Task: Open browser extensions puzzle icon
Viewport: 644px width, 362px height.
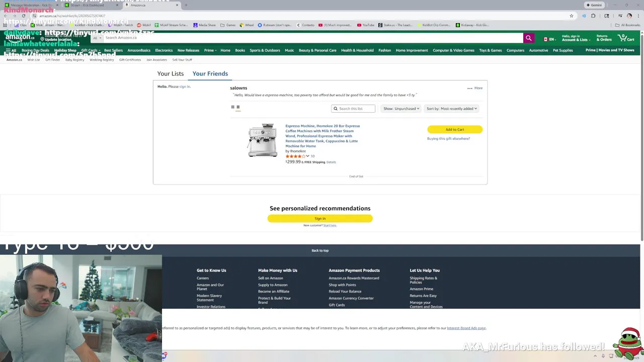Action: coord(593,16)
